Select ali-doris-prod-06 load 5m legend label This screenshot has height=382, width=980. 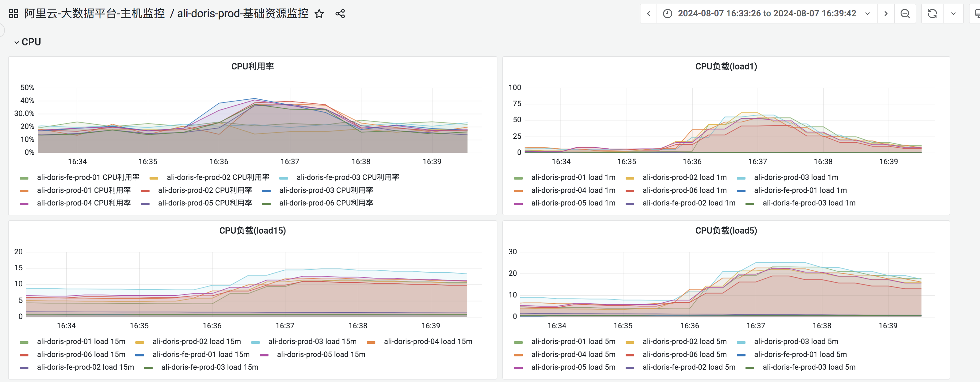click(685, 355)
